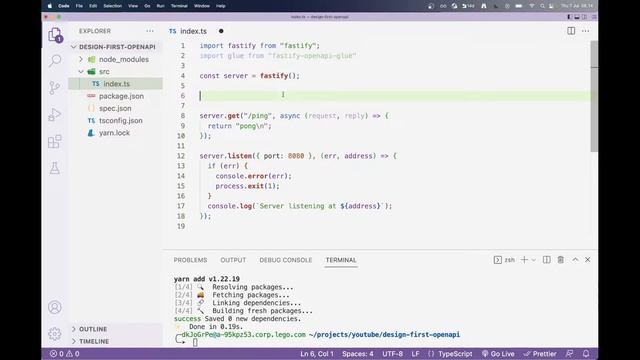
Task: Close index.ts tab with unsaved dot
Action: tap(221, 31)
